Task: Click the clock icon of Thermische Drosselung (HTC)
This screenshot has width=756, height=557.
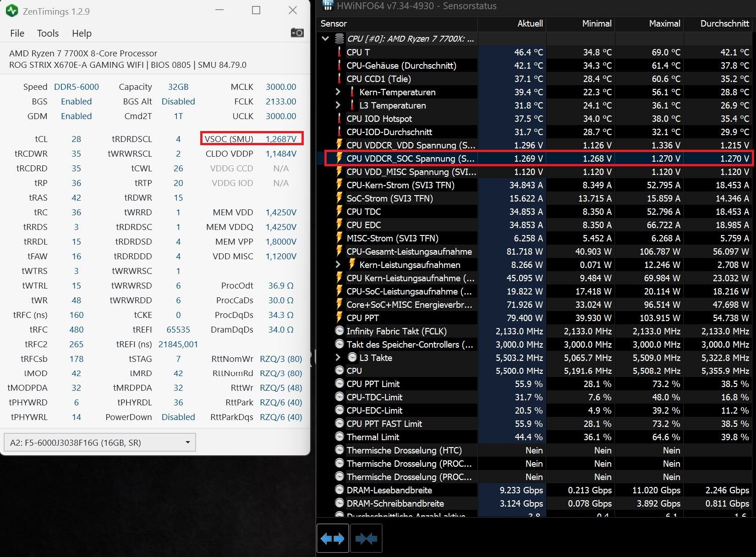Action: [340, 450]
